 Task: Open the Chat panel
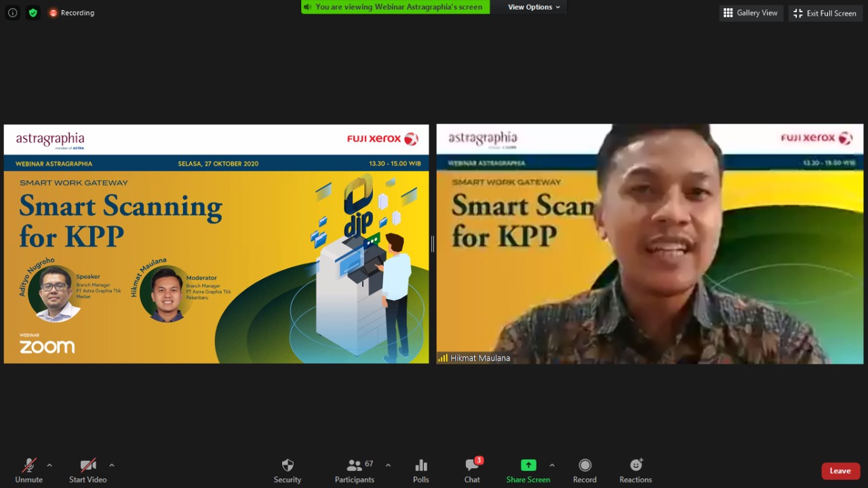click(473, 471)
